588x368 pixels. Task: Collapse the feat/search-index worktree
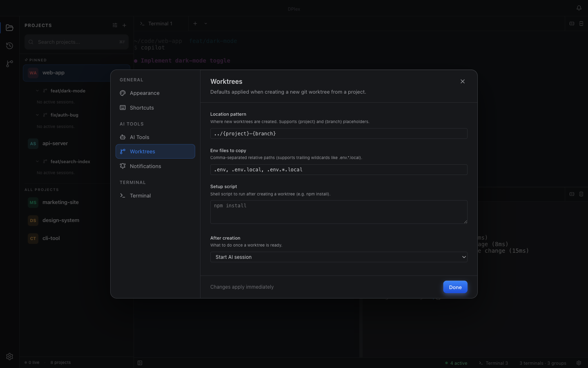pyautogui.click(x=37, y=162)
